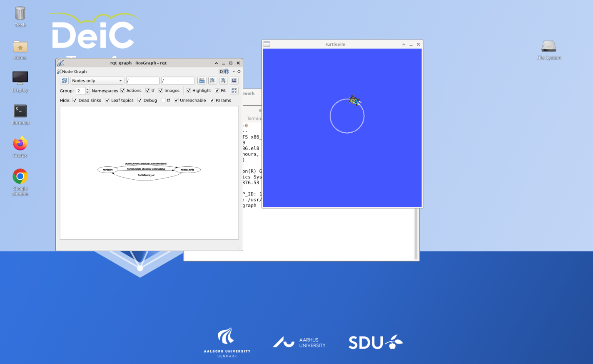Screen dimensions: 593x364
Task: Open rqt plugin help icon
Action: (x=227, y=72)
